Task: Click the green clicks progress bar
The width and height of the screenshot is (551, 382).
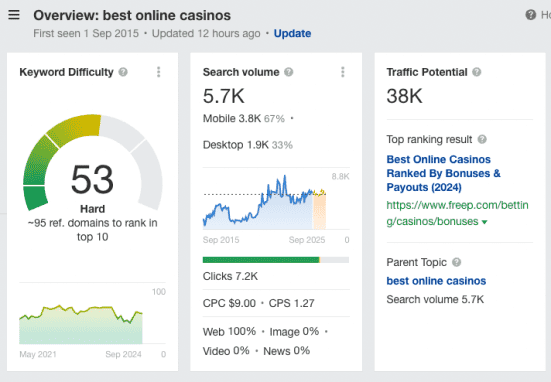Action: pos(261,260)
